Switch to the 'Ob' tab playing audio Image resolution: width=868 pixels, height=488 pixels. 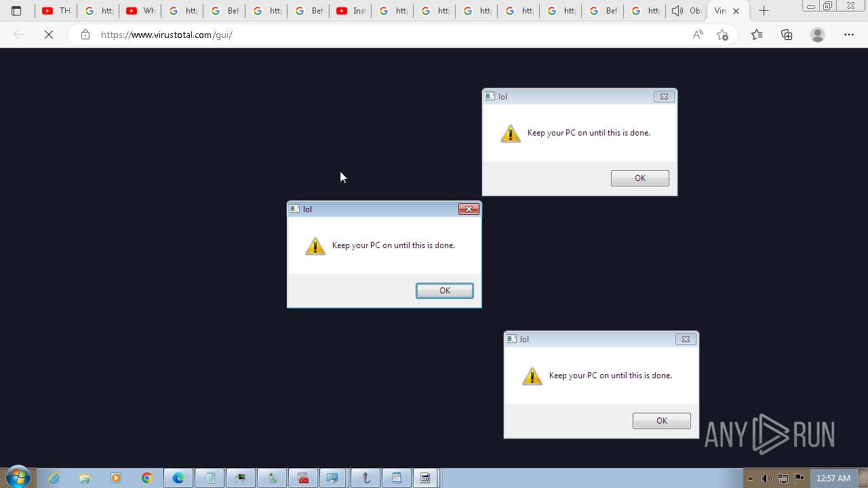[686, 11]
